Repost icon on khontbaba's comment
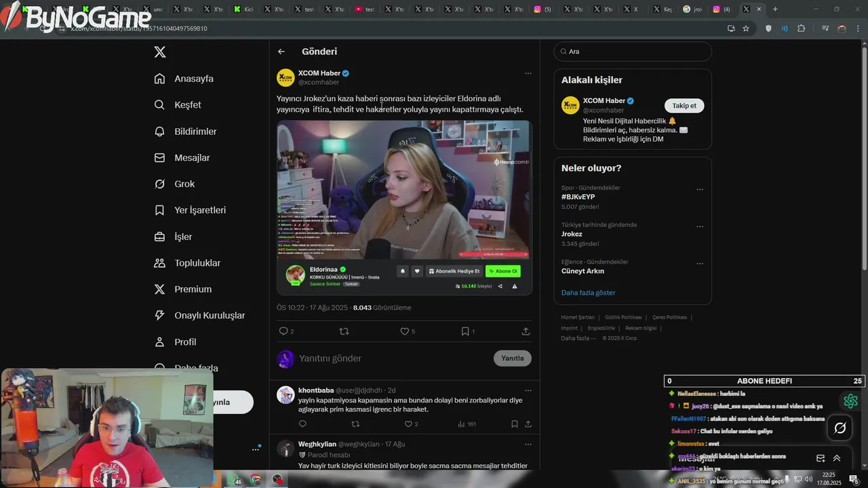The image size is (868, 488). coord(355,424)
